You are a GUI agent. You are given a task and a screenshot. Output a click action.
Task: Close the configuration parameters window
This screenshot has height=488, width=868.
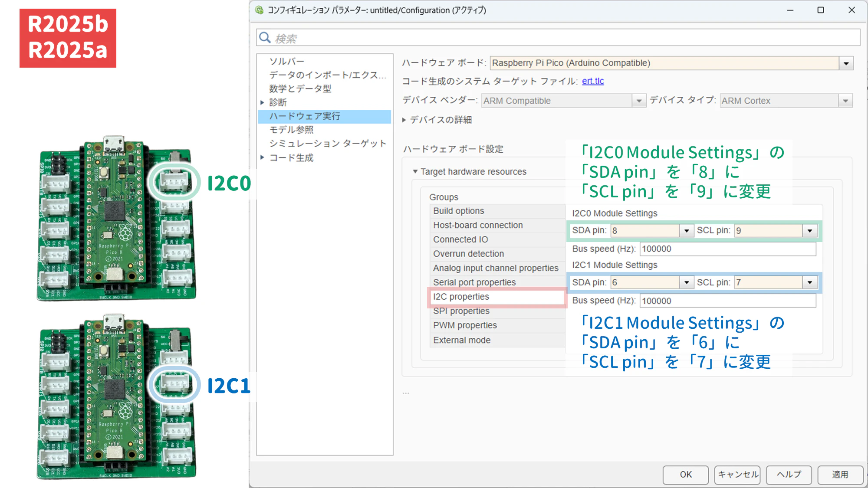coord(852,10)
